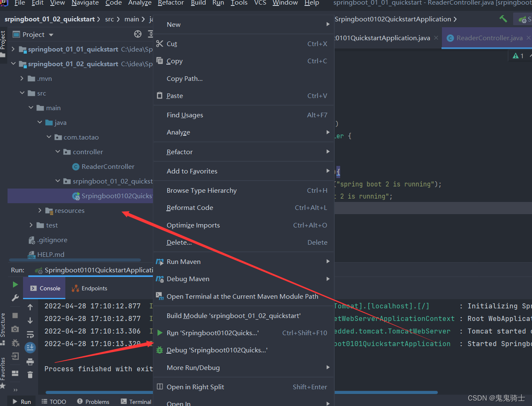
Task: Switch to the Console tab
Action: [x=45, y=288]
